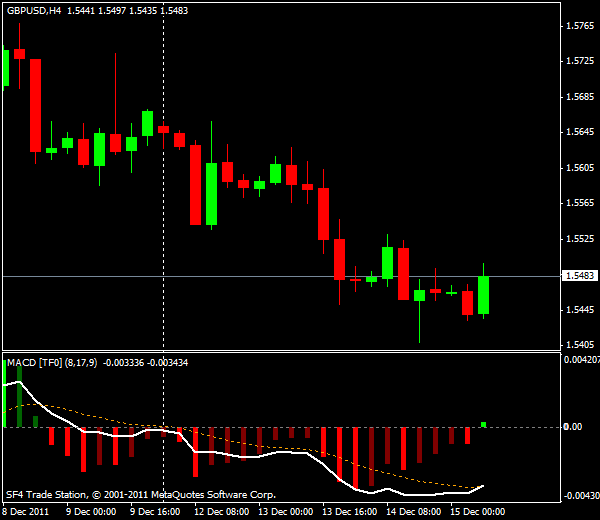Click the 0.00 level on MACD scale
Viewport: 600px width, 520px height.
pyautogui.click(x=573, y=427)
